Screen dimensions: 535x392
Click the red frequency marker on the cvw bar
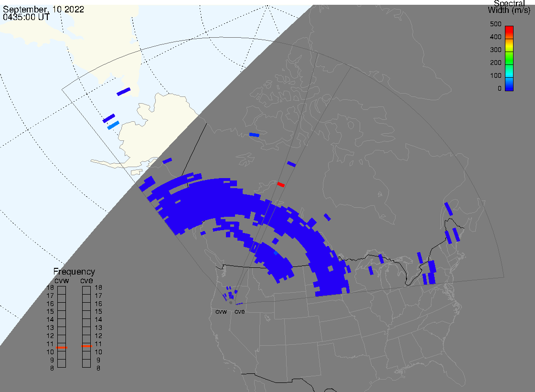click(x=62, y=348)
